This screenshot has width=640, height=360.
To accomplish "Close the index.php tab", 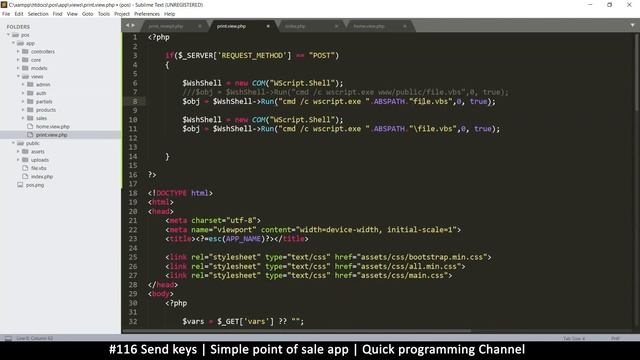I will (336, 26).
